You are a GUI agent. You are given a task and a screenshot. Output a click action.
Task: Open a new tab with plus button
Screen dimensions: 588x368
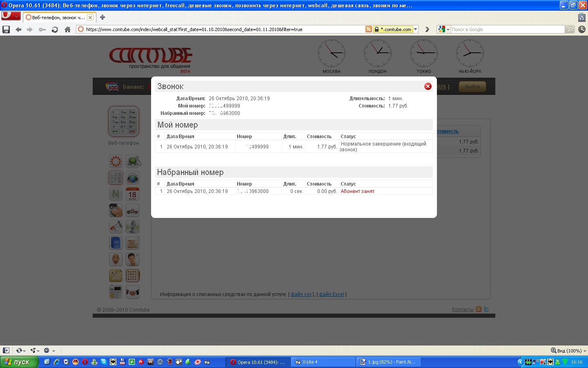pyautogui.click(x=102, y=17)
